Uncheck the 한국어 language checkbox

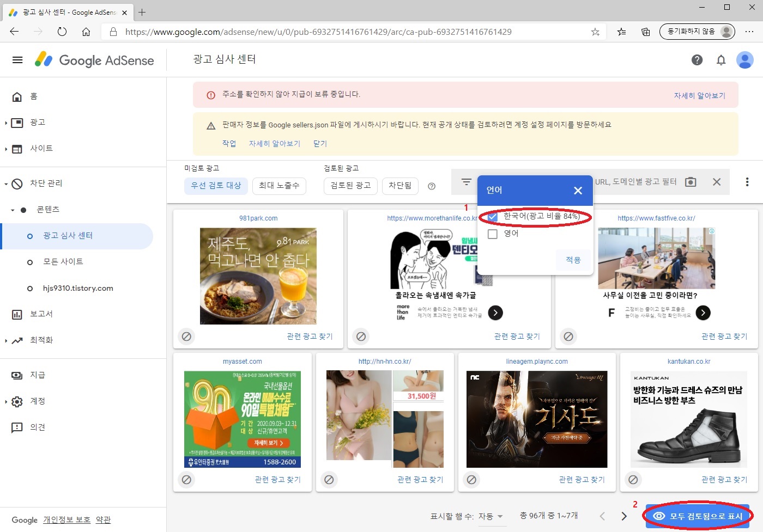pos(493,217)
